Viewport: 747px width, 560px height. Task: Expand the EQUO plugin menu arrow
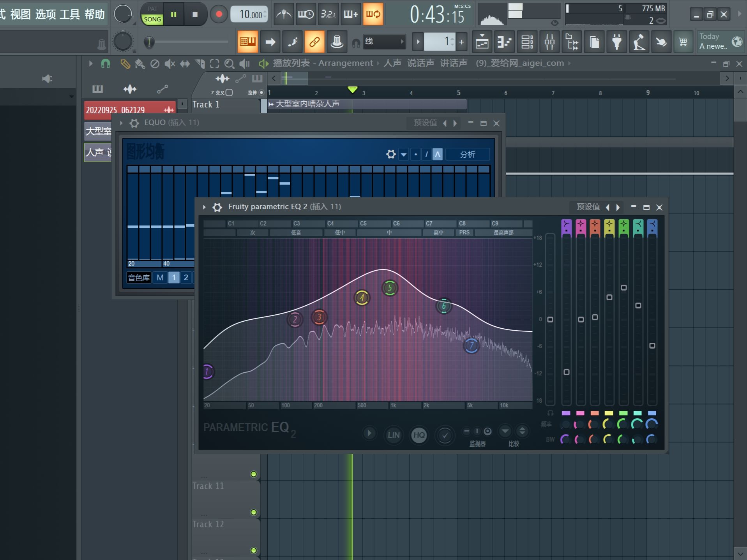121,123
